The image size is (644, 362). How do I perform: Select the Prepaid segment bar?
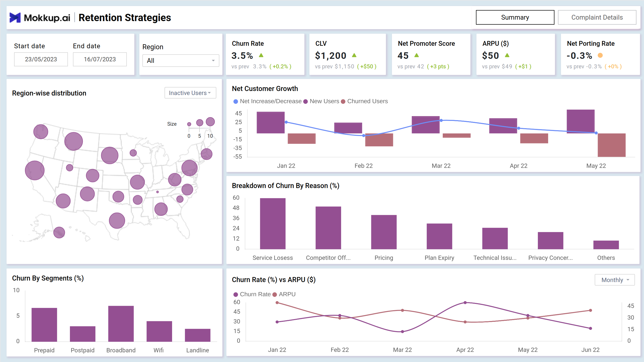coord(44,325)
